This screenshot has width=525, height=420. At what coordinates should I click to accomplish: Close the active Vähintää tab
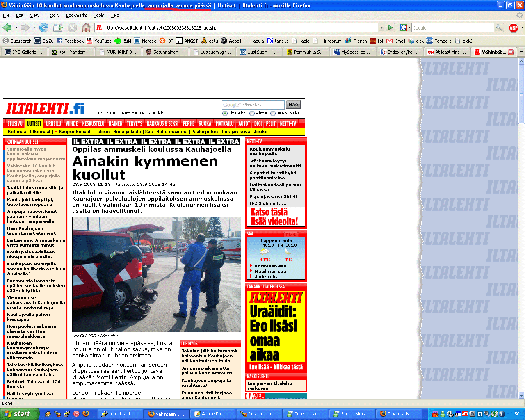tap(511, 52)
